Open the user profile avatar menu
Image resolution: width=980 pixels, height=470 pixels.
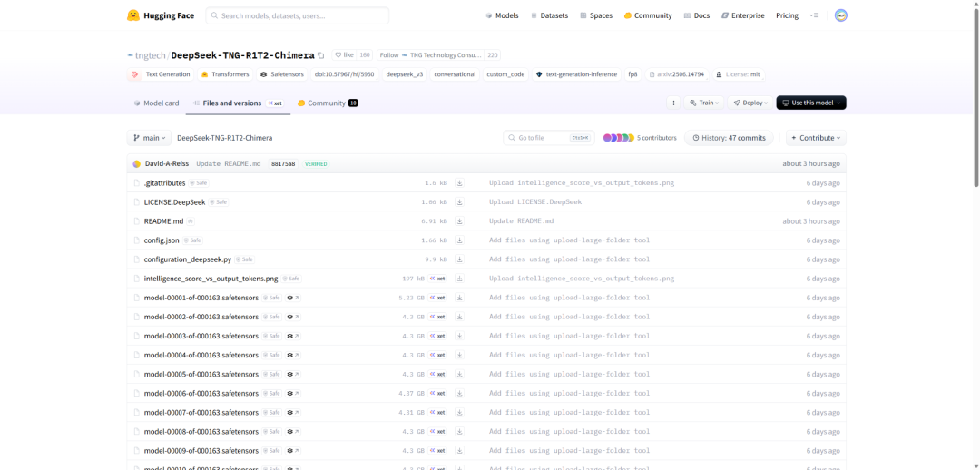(x=841, y=15)
